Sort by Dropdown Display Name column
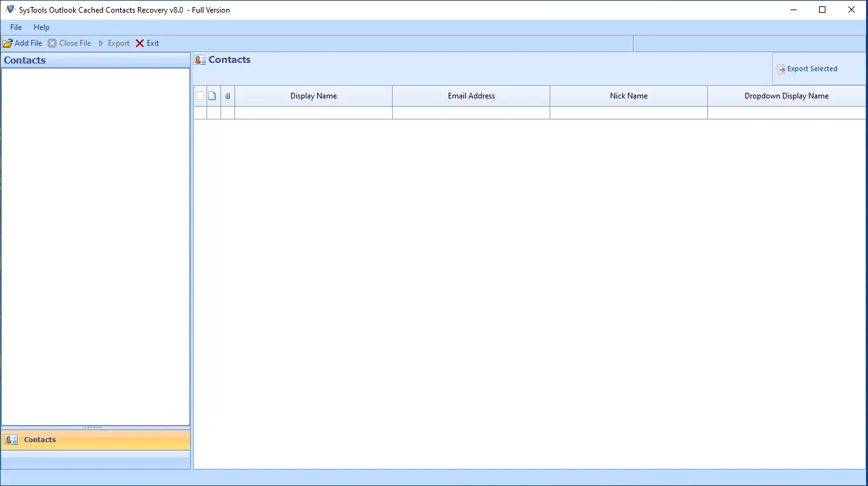 coord(787,96)
